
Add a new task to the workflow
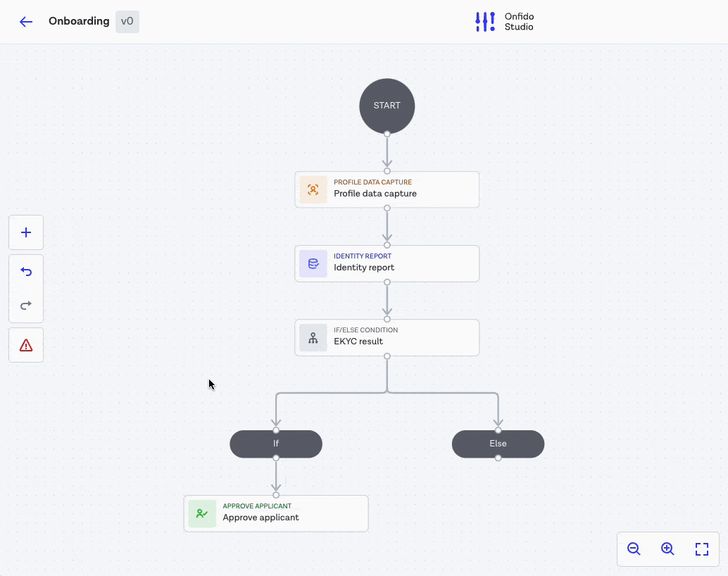click(25, 232)
